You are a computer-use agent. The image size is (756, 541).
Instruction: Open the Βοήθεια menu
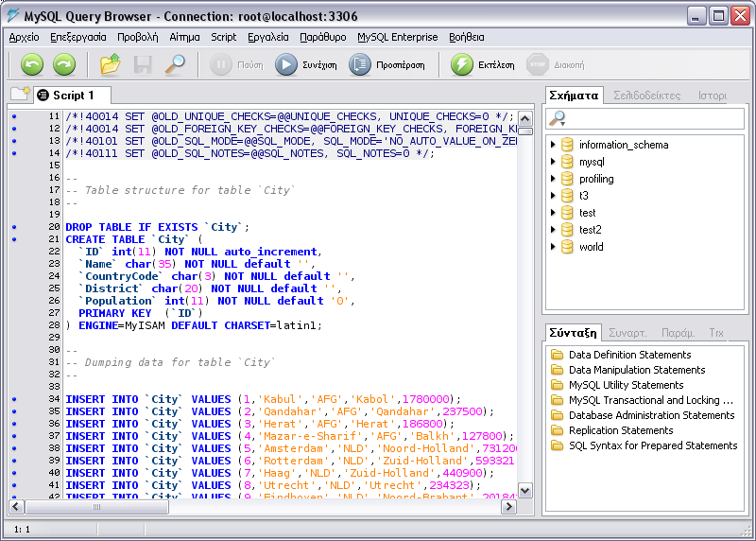467,37
